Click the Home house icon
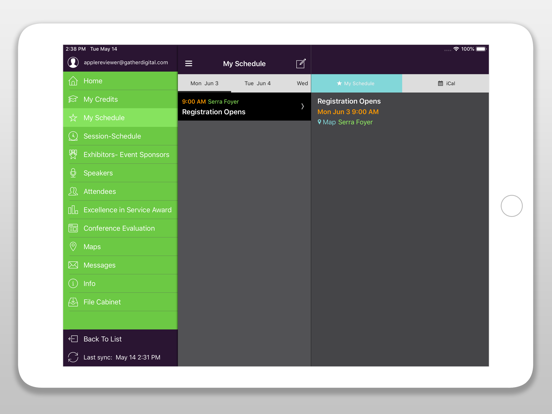552x414 pixels. (73, 81)
